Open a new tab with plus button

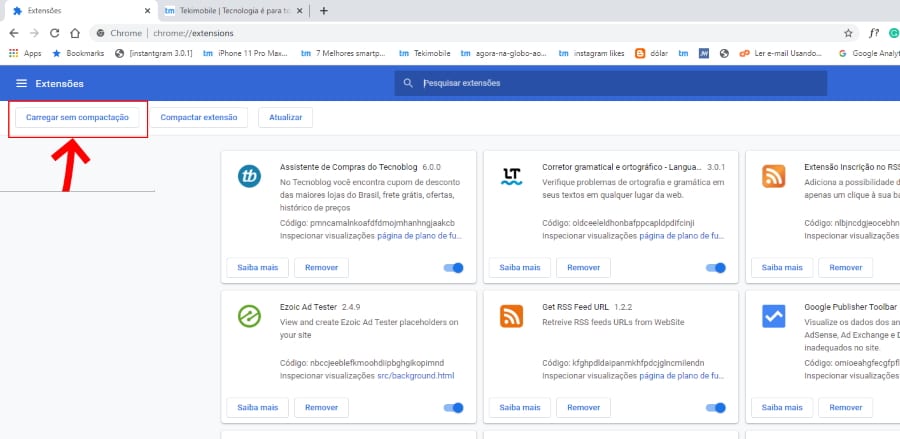[x=324, y=11]
